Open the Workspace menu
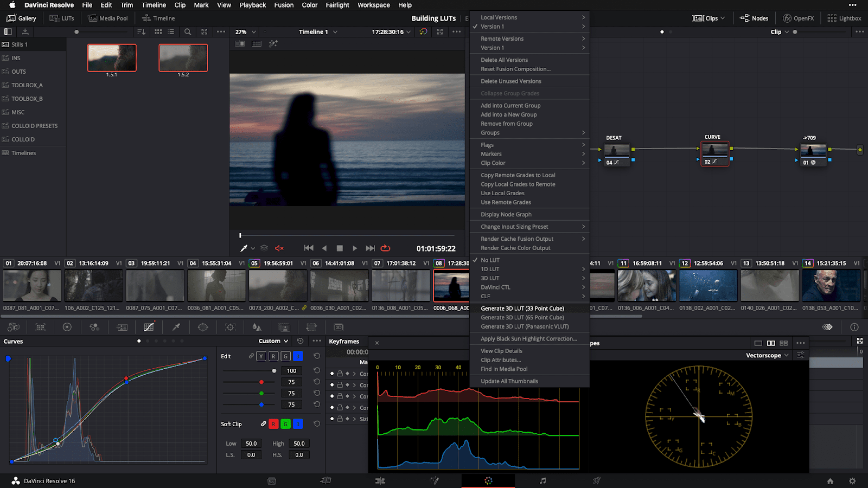This screenshot has width=868, height=488. point(373,5)
